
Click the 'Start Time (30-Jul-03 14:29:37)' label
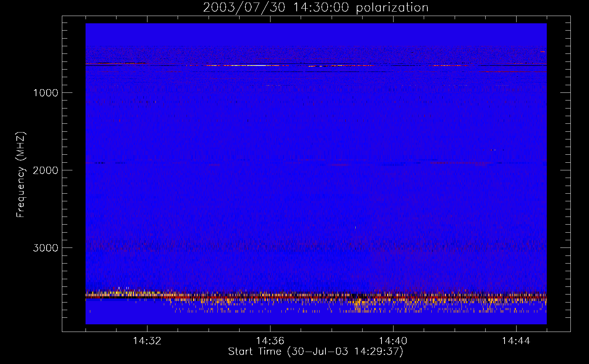316,352
